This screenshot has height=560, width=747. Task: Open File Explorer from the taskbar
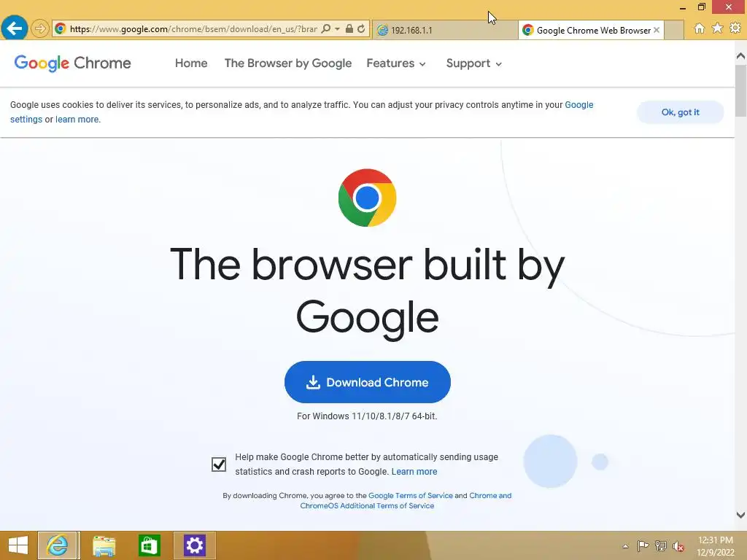[104, 545]
